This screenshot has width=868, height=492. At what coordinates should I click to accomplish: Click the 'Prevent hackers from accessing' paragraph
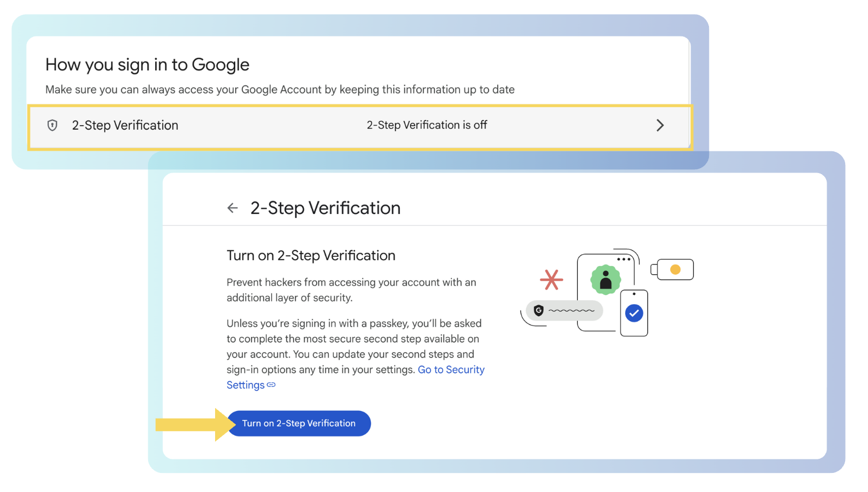point(351,290)
